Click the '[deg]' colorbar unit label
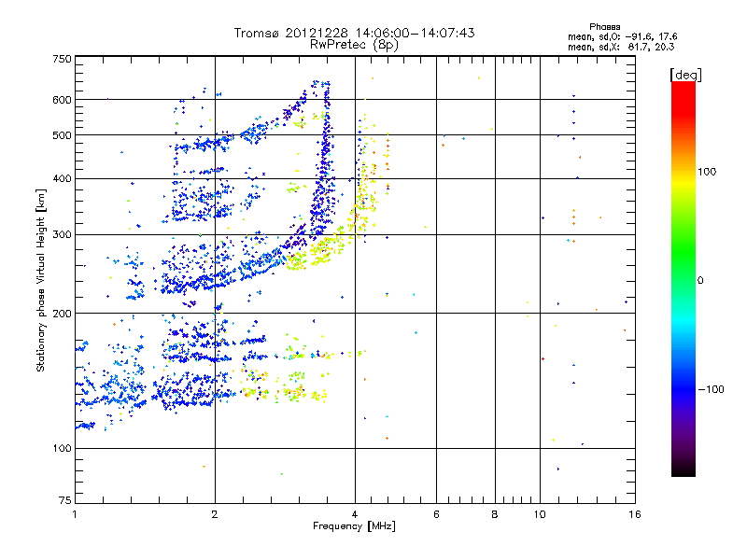The width and height of the screenshot is (747, 560). click(685, 75)
